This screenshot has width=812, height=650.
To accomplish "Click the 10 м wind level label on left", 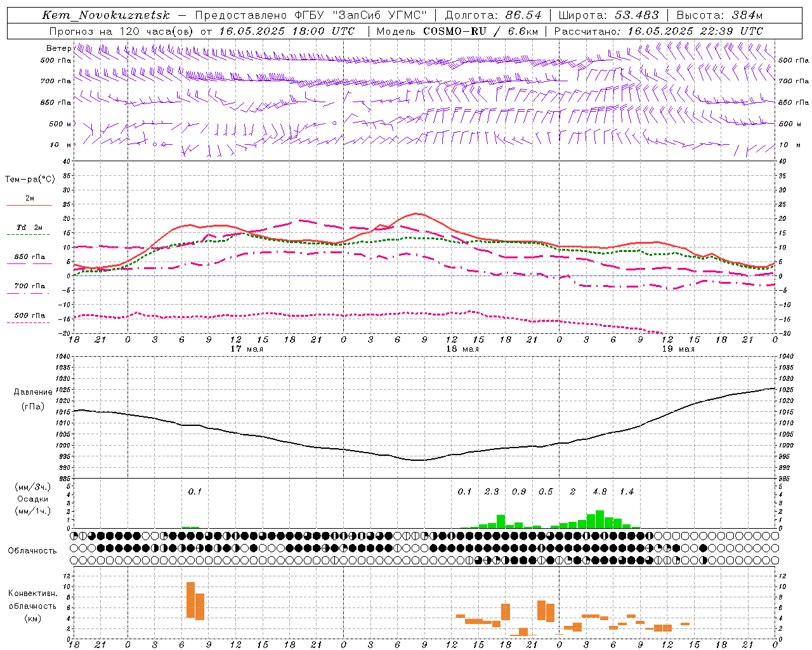I will coord(60,145).
